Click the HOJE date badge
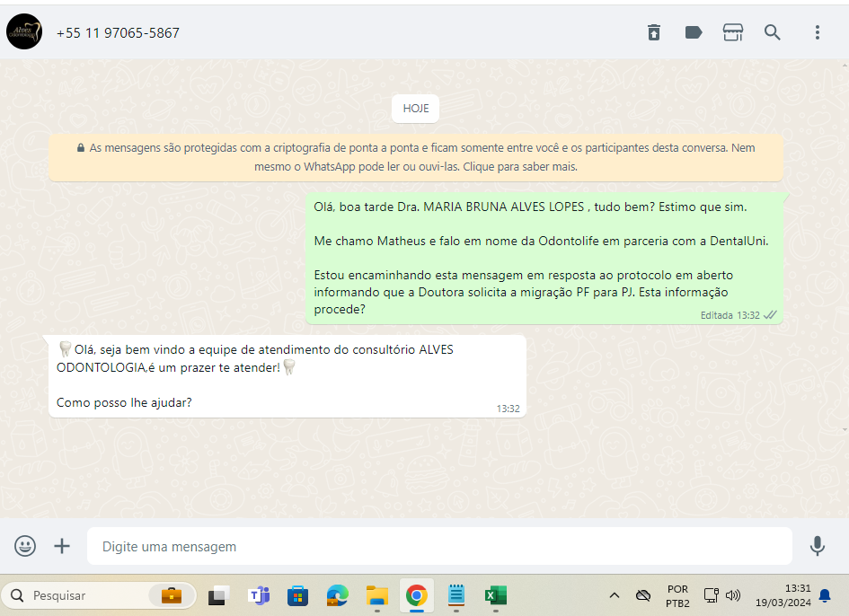The height and width of the screenshot is (616, 849). (415, 109)
